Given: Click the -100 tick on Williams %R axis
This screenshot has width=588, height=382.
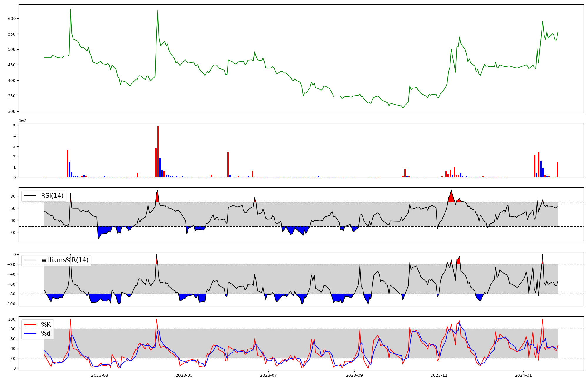Looking at the screenshot, I should (10, 304).
